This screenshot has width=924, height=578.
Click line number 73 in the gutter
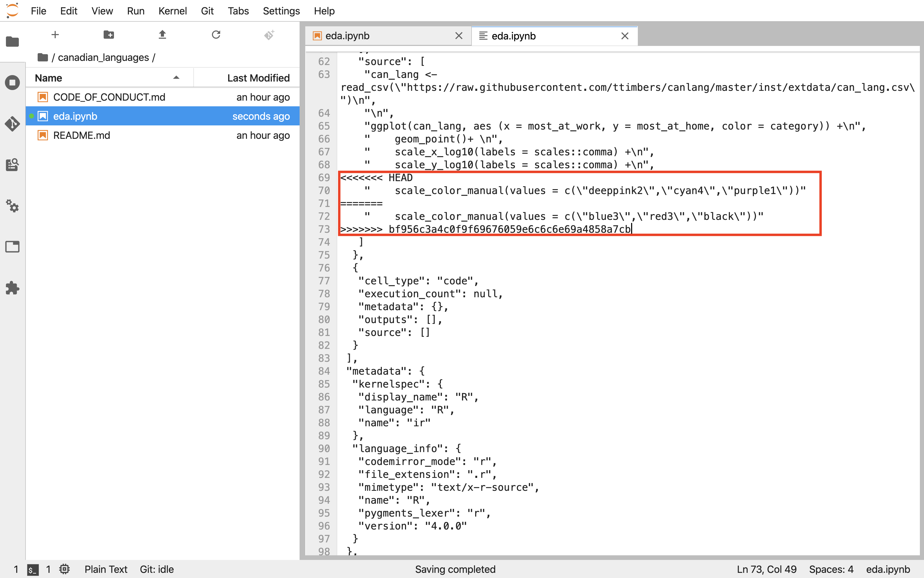324,229
